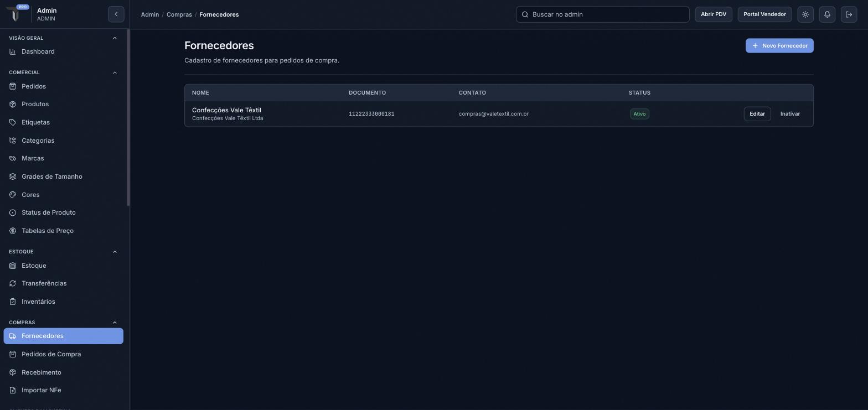Click the Abrir PDV button
Image resolution: width=868 pixels, height=410 pixels.
click(x=714, y=14)
